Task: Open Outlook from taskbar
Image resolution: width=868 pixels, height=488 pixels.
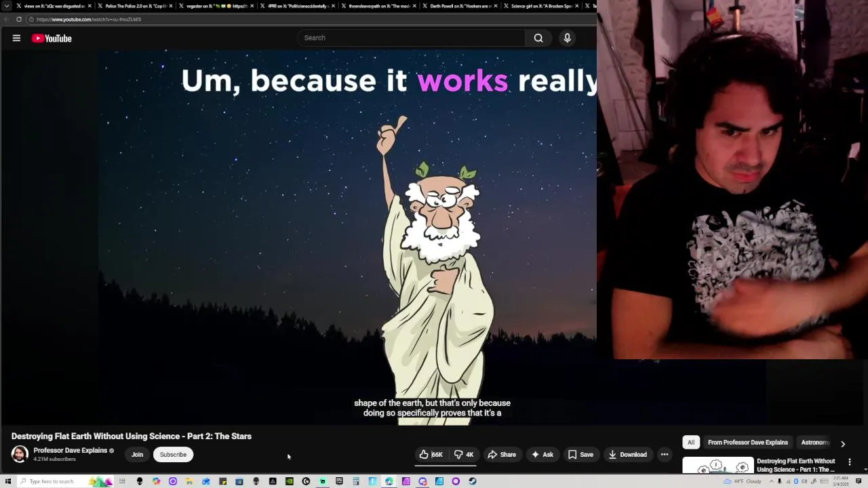Action: (x=206, y=481)
